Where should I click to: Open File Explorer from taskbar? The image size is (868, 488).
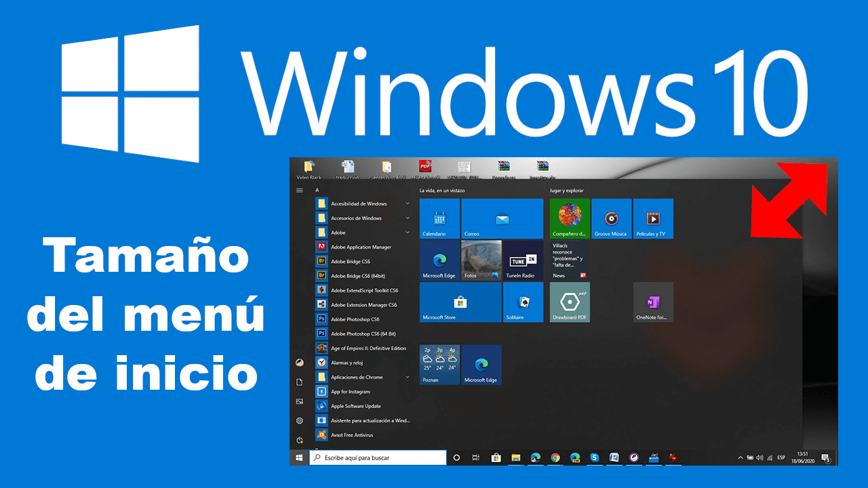[x=515, y=458]
